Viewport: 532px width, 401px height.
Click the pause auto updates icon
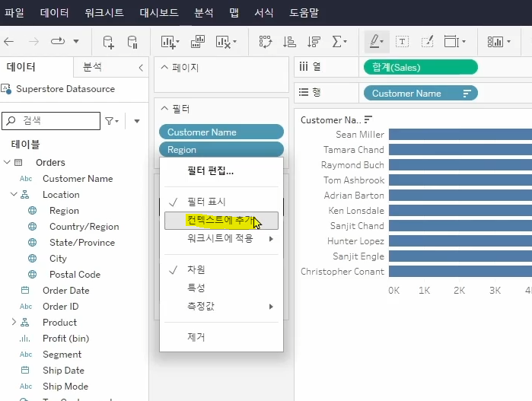(x=132, y=42)
